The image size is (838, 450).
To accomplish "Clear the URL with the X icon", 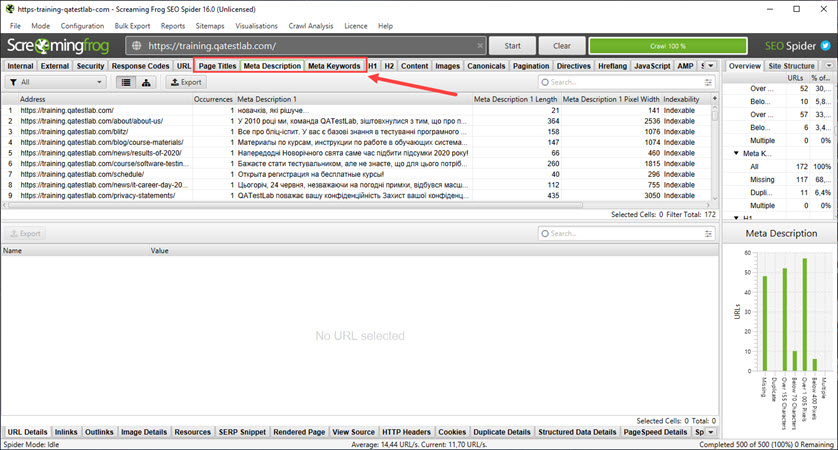I will point(480,46).
